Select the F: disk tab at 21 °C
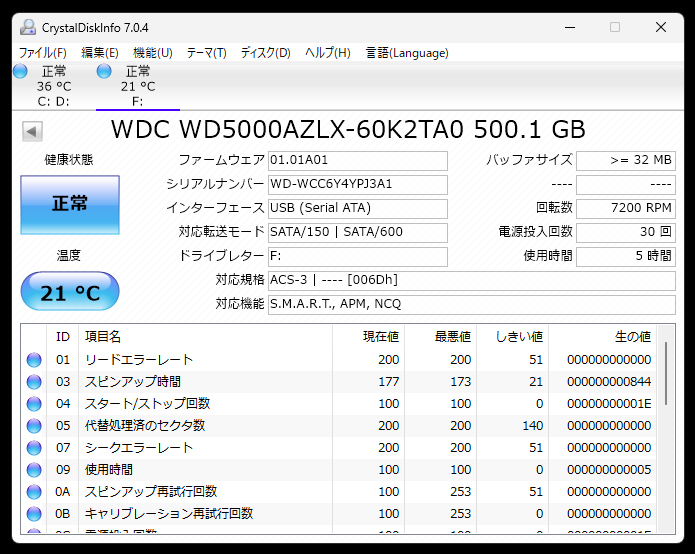Image resolution: width=695 pixels, height=554 pixels. tap(138, 86)
